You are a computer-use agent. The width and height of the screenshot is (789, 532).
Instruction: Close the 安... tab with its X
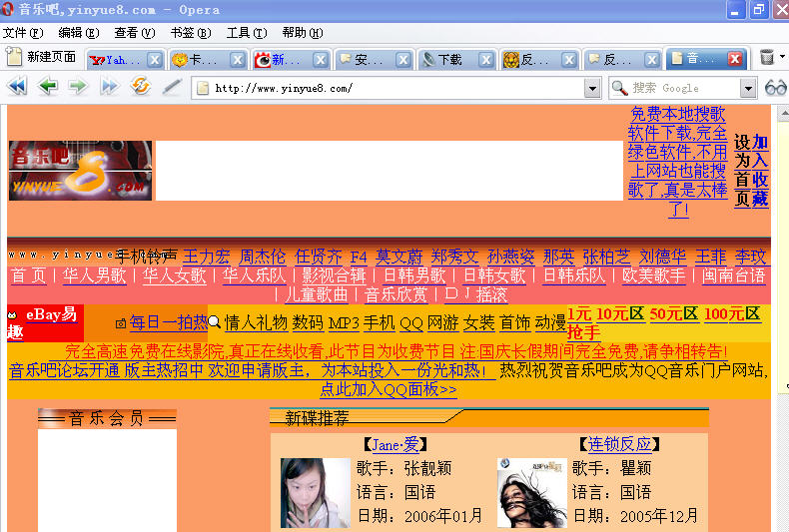tap(403, 60)
